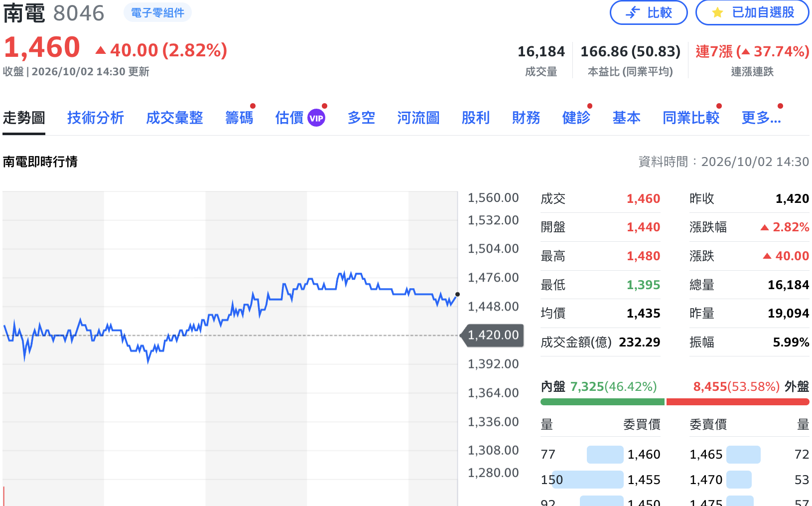Click the 內盤 7,325(46.42%) label

(x=599, y=387)
